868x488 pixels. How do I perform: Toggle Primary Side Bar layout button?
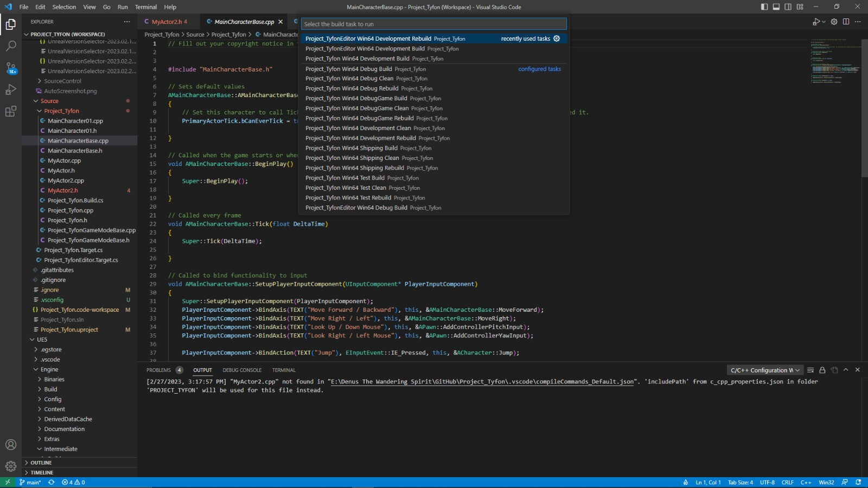(764, 7)
